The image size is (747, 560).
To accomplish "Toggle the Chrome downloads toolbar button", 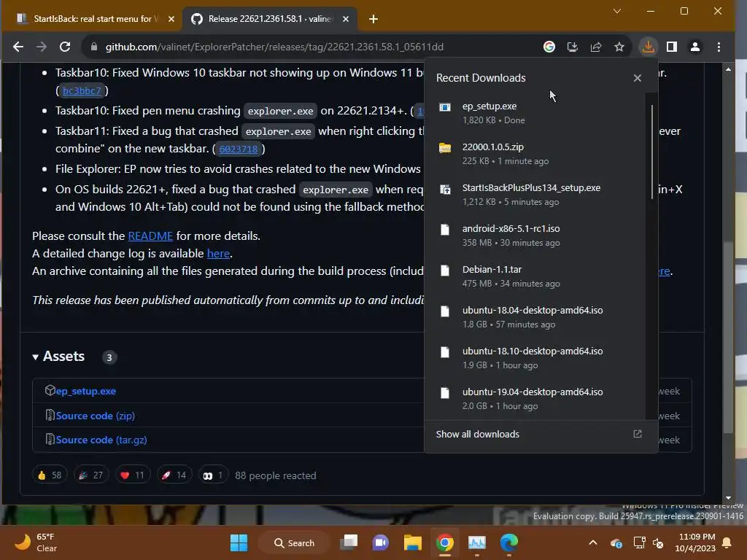I will [648, 47].
